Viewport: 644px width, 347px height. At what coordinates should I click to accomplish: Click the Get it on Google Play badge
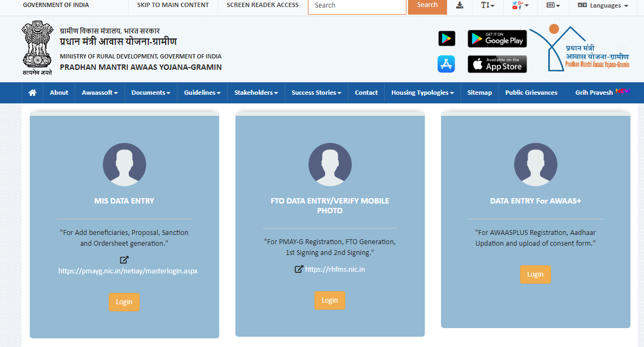click(497, 38)
